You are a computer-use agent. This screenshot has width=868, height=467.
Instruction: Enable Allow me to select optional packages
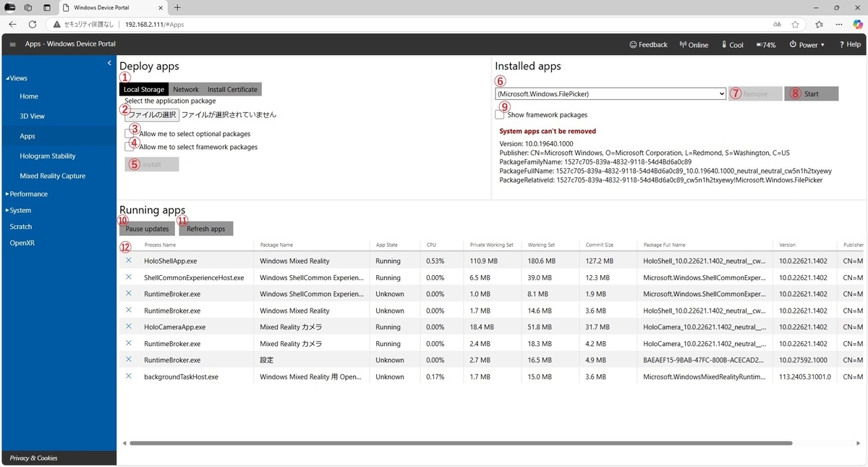[129, 134]
